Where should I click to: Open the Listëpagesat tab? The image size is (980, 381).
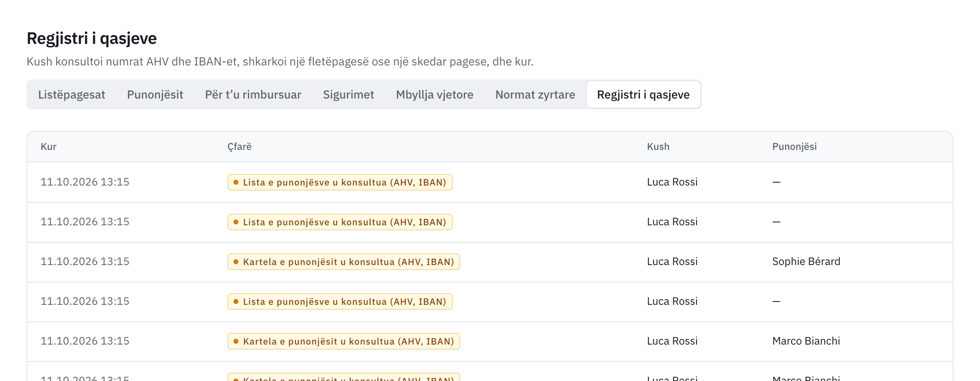(x=72, y=94)
